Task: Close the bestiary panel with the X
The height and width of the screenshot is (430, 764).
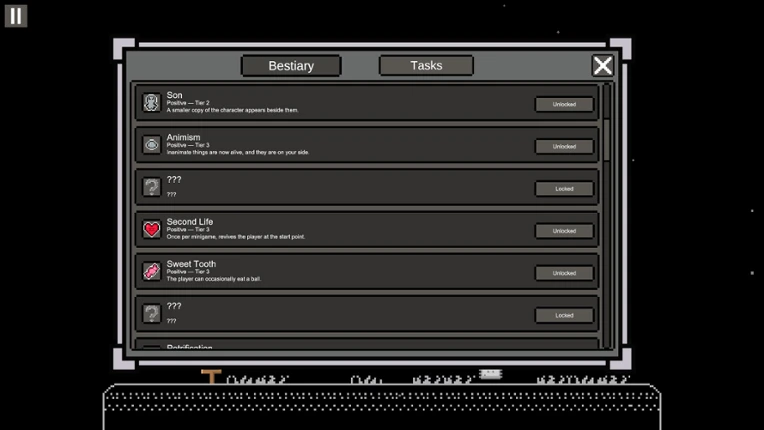Action: tap(603, 65)
